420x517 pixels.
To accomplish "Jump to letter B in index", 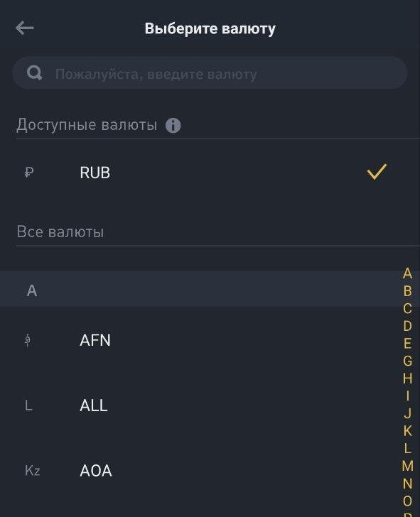I will [407, 291].
